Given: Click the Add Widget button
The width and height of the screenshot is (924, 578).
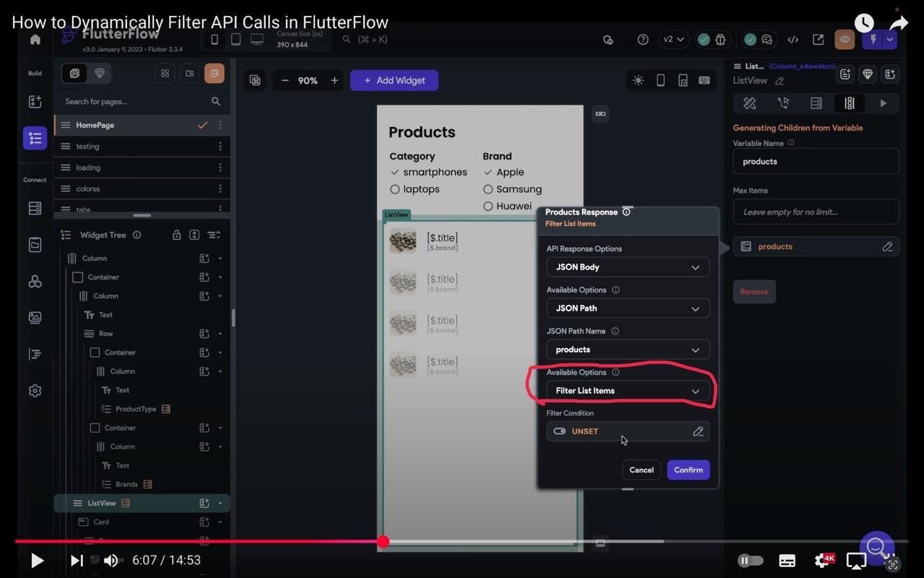Looking at the screenshot, I should click(394, 81).
